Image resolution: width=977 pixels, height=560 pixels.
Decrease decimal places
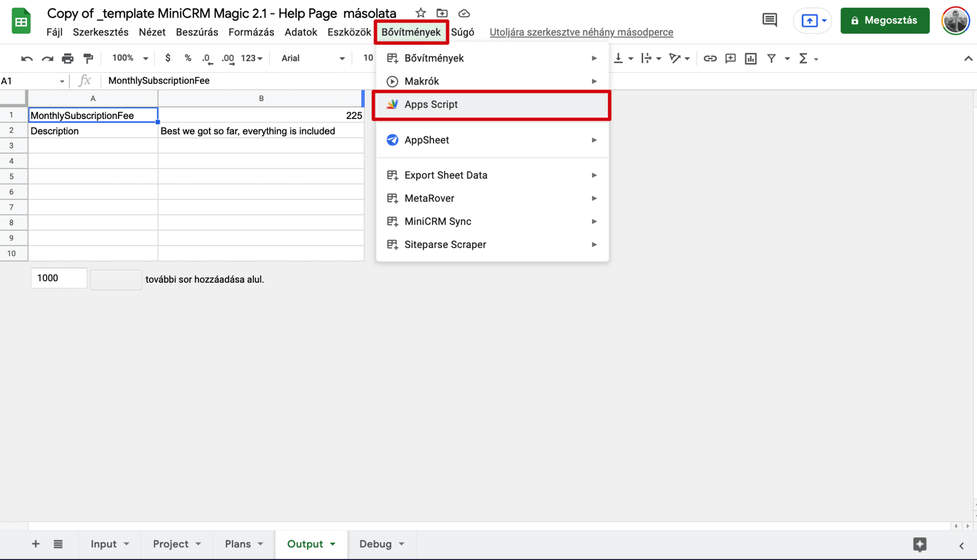pos(207,58)
